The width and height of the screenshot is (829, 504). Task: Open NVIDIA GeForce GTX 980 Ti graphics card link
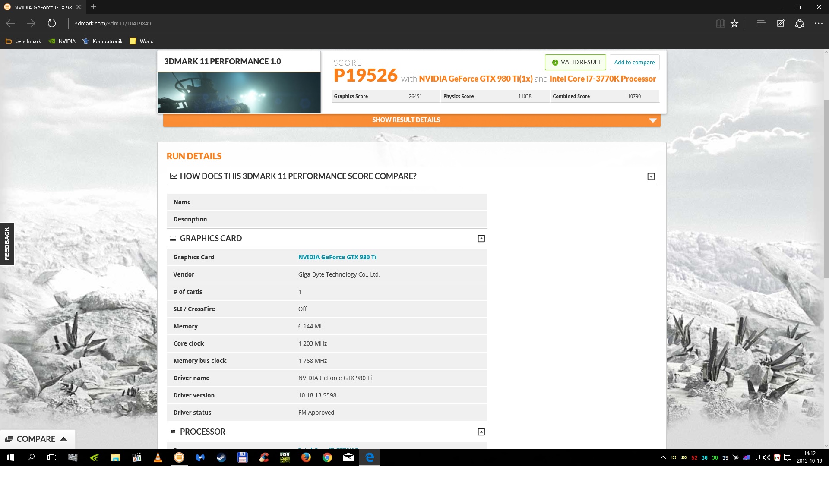click(x=337, y=257)
